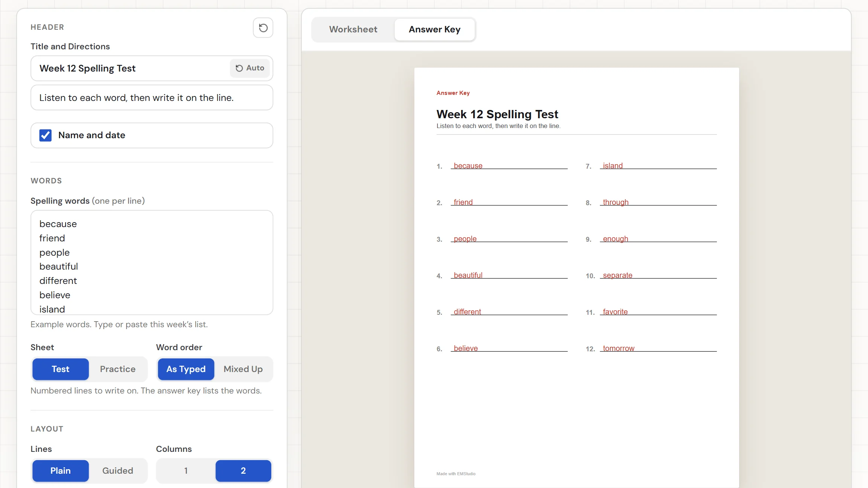Click the word 'beautiful' in the word list
The image size is (868, 488).
click(59, 267)
